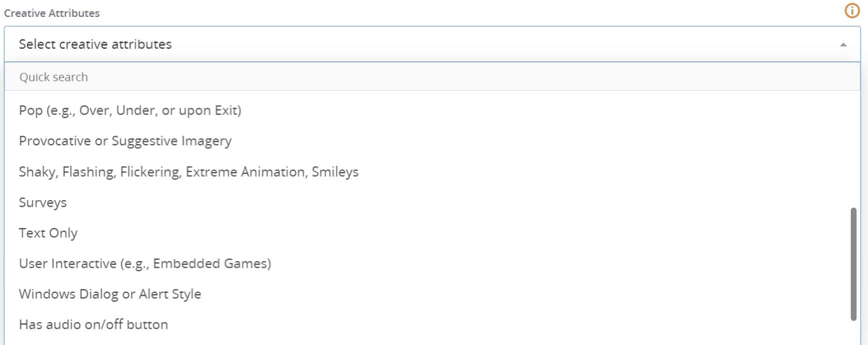Click the Creative Attributes label

pyautogui.click(x=52, y=13)
